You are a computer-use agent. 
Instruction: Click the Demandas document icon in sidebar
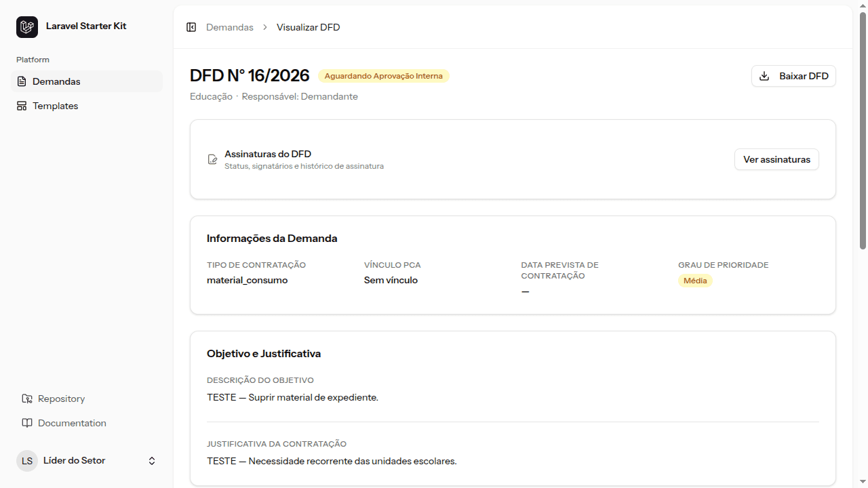(22, 81)
